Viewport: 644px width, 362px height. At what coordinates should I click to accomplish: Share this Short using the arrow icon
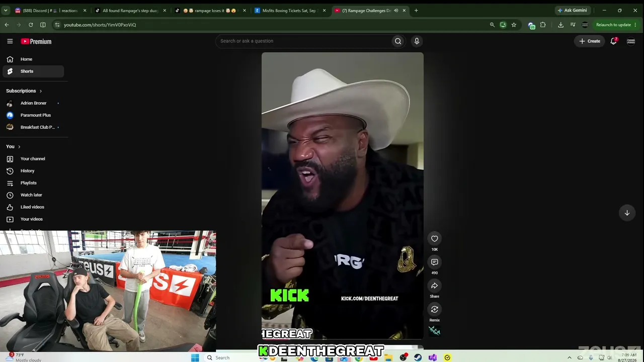[435, 286]
